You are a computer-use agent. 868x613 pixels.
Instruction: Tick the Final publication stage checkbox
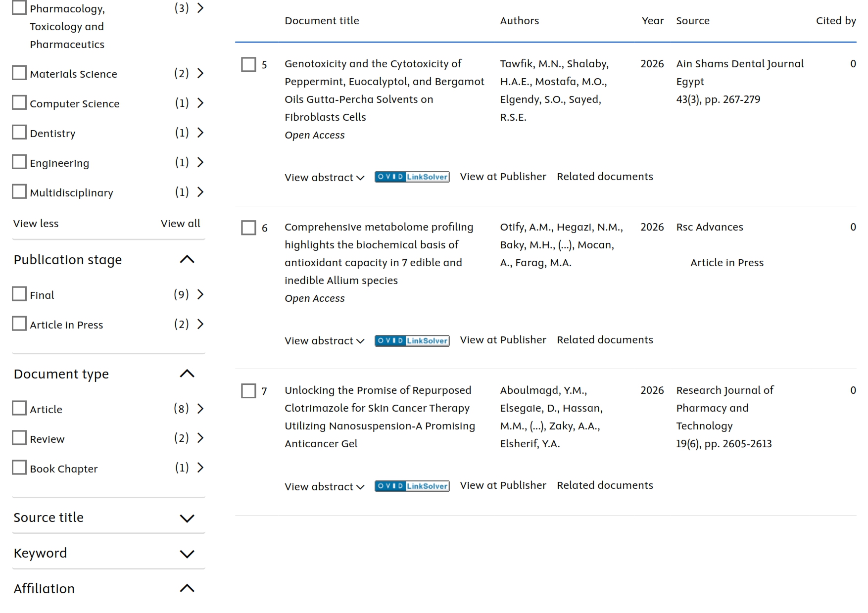[x=19, y=294]
